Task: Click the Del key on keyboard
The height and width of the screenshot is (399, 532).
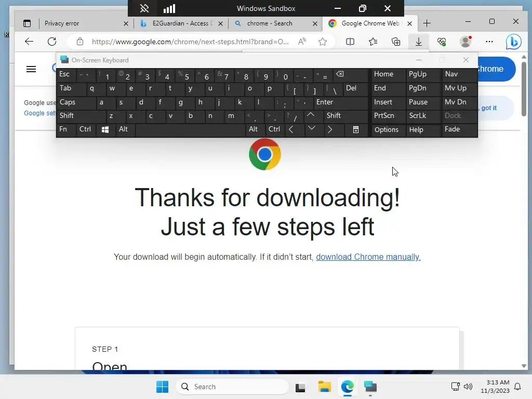Action: 355,88
